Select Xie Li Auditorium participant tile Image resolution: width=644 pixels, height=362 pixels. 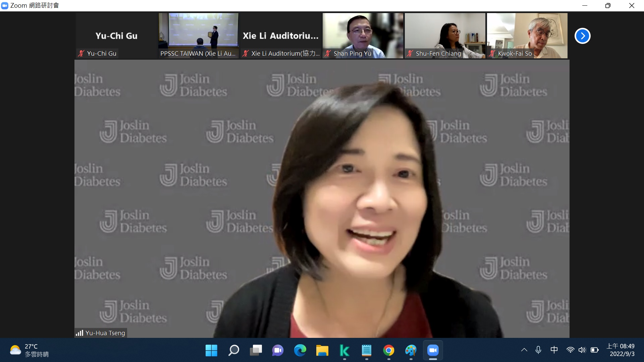click(x=281, y=36)
